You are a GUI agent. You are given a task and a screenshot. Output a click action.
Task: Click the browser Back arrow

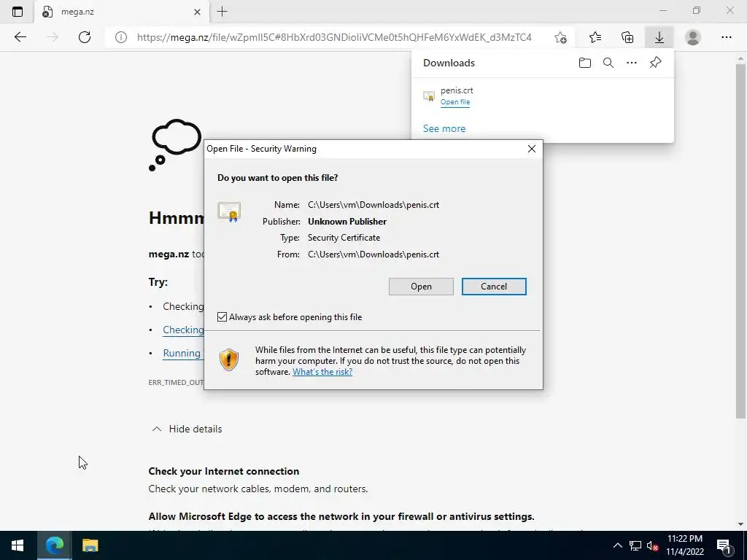20,37
